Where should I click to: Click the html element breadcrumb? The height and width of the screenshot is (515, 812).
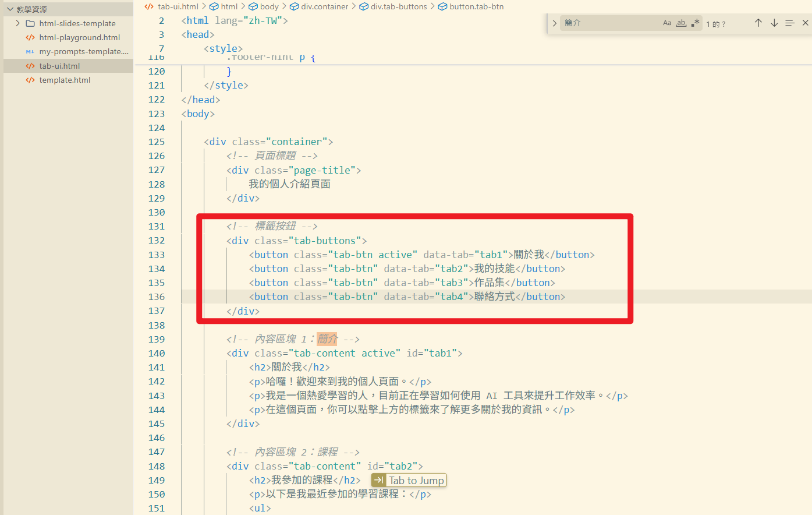click(229, 6)
